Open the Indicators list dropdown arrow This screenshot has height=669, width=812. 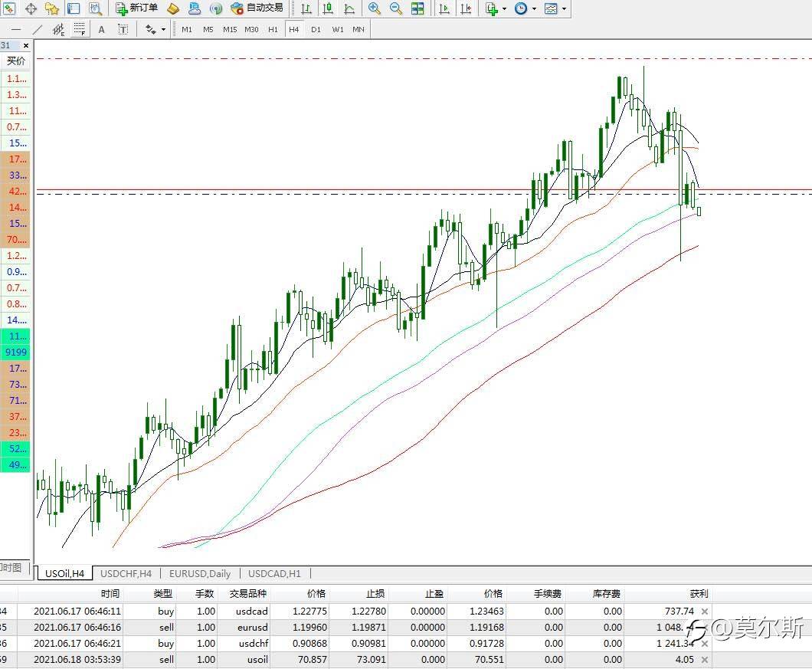[x=504, y=9]
